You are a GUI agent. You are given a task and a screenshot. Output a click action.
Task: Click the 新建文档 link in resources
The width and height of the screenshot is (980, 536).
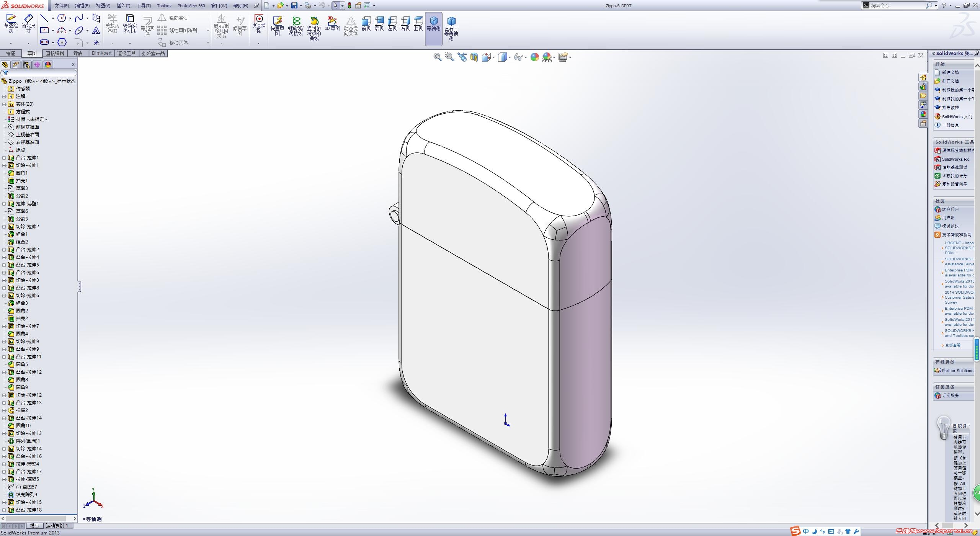(950, 72)
